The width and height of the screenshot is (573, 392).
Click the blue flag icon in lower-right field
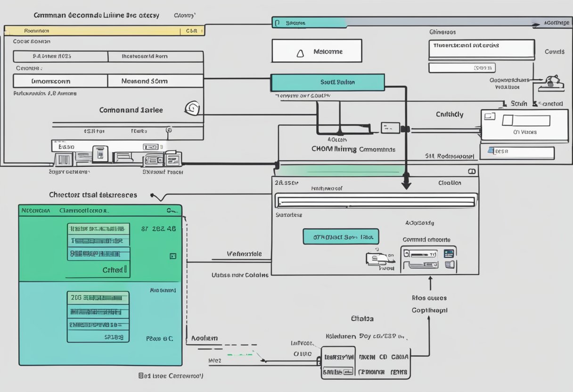point(492,152)
